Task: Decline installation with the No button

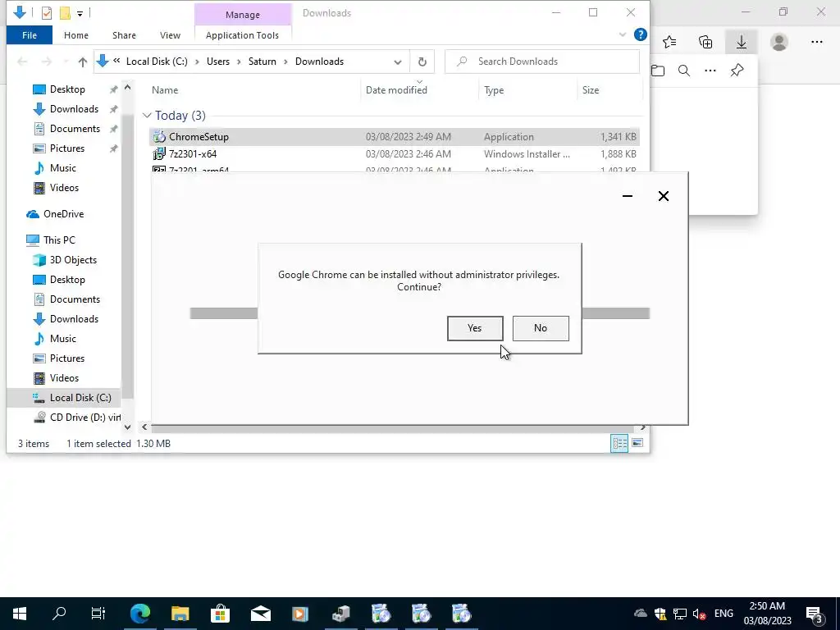Action: (541, 328)
